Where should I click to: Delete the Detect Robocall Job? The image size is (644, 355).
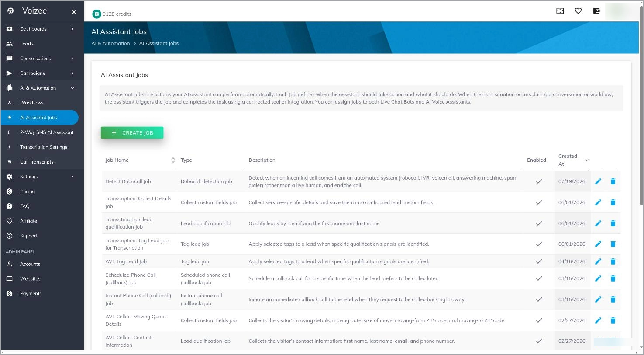613,181
